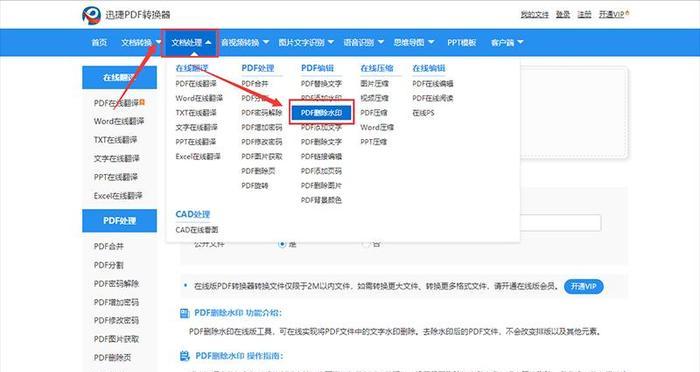Choose PDF背景颜色 in the dropdown menu
Viewport: 700px width, 372px height.
(x=321, y=200)
